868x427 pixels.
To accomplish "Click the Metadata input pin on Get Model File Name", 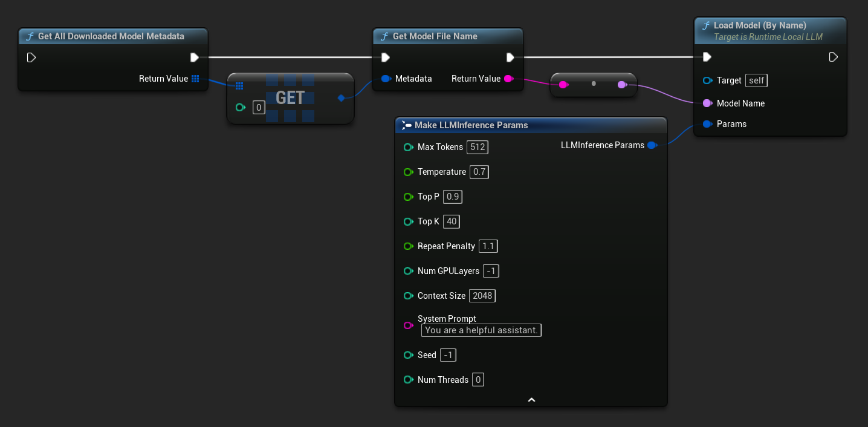I will [x=385, y=79].
